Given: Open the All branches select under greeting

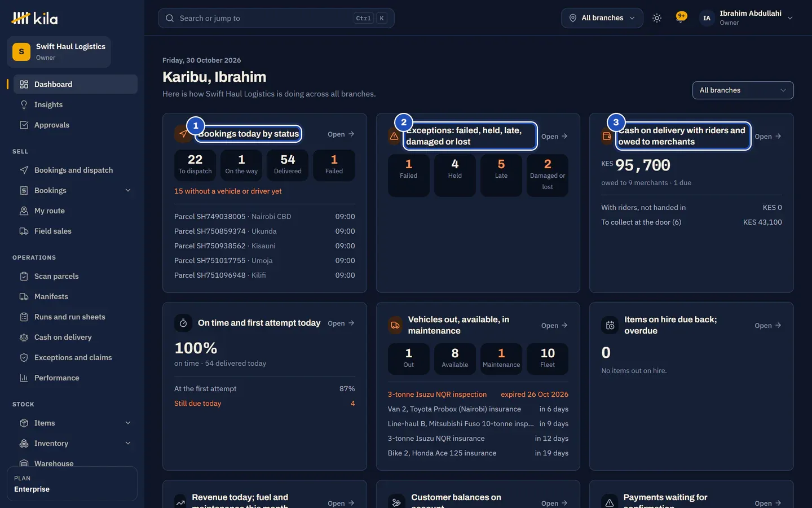Looking at the screenshot, I should pos(743,90).
